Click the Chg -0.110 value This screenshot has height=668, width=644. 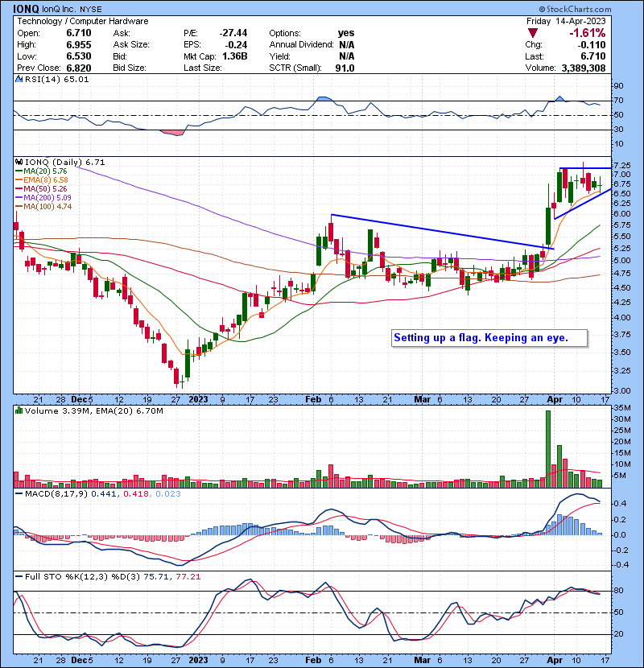pyautogui.click(x=592, y=45)
